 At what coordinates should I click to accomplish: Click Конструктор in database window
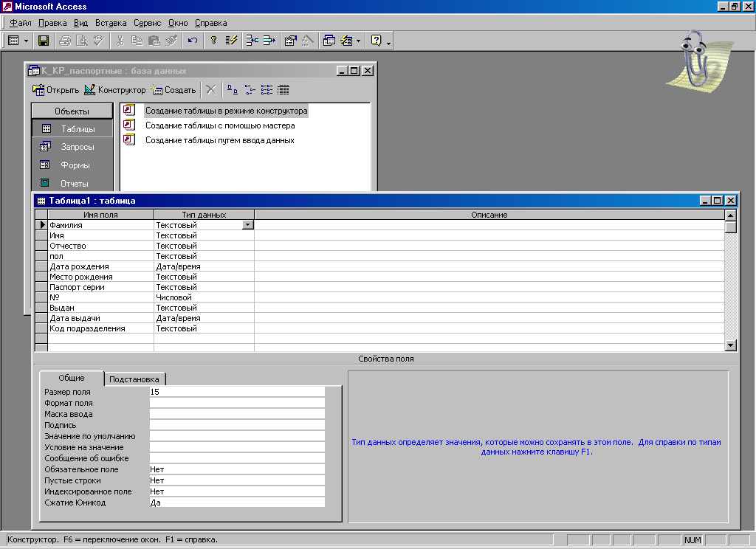point(114,90)
